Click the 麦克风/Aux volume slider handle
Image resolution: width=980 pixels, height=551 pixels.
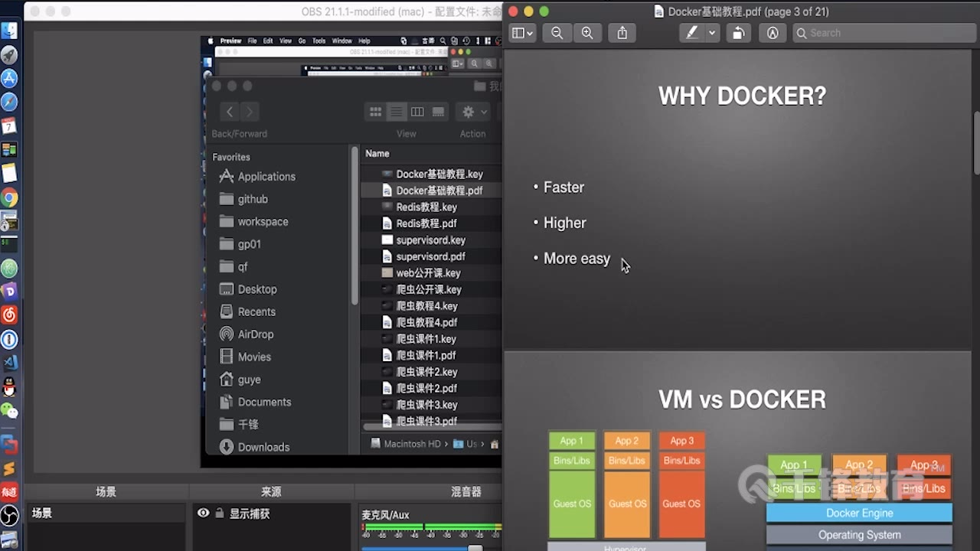pyautogui.click(x=475, y=548)
